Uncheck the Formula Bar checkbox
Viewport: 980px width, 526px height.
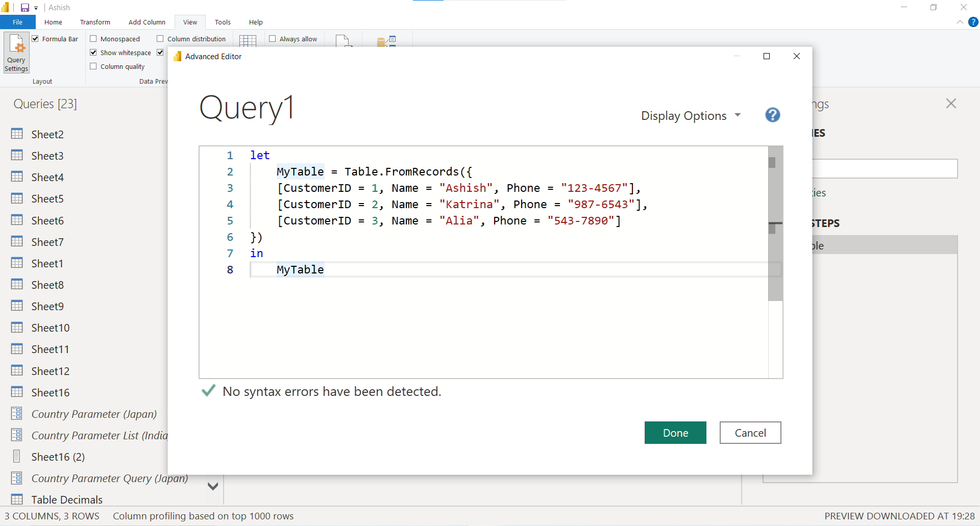(x=36, y=38)
